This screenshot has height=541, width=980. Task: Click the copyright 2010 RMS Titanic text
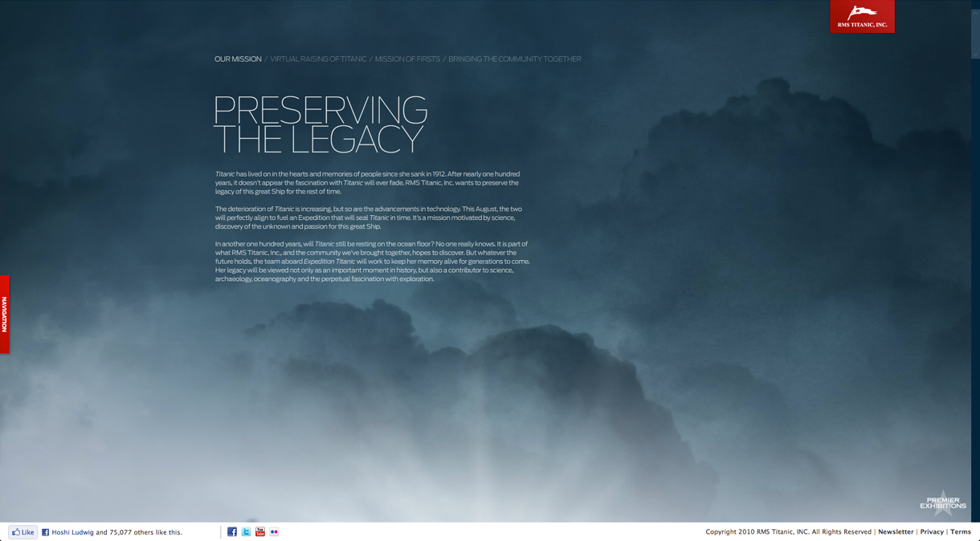788,532
